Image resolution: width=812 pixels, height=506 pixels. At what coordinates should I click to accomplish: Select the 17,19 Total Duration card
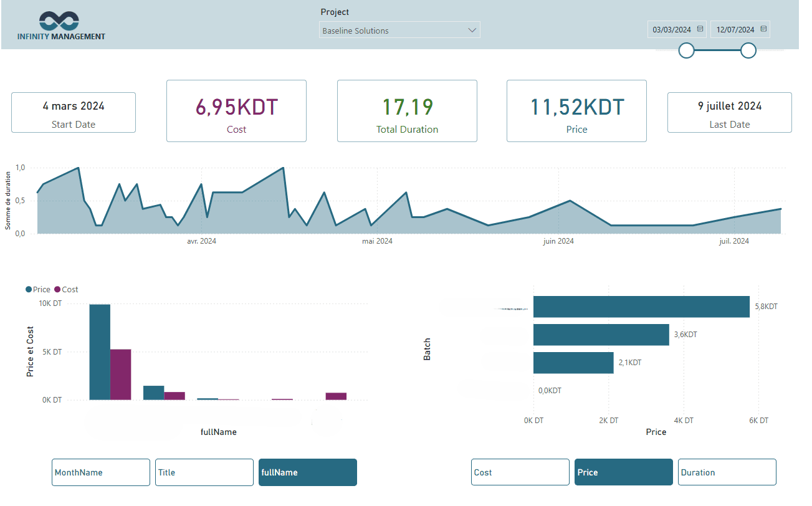point(407,111)
